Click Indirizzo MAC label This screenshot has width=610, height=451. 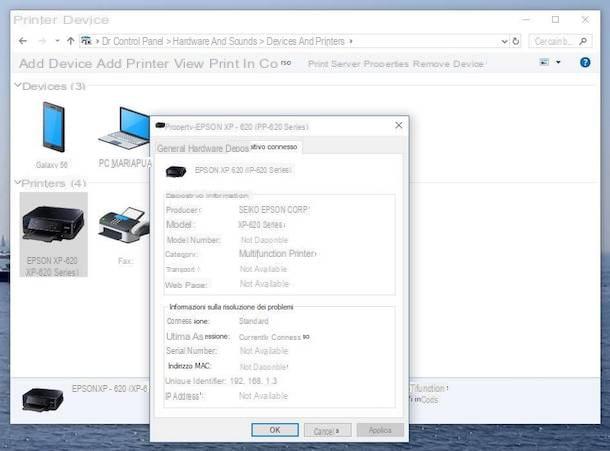pos(189,366)
